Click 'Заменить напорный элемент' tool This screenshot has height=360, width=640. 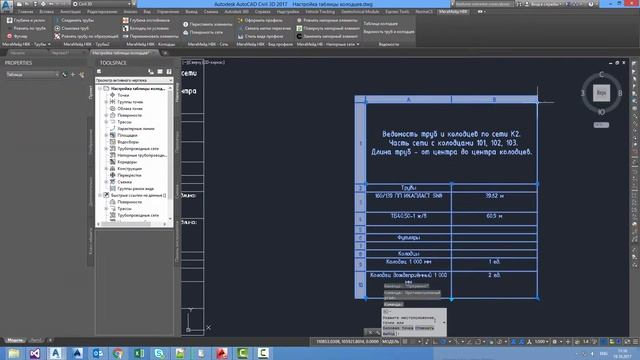(327, 36)
